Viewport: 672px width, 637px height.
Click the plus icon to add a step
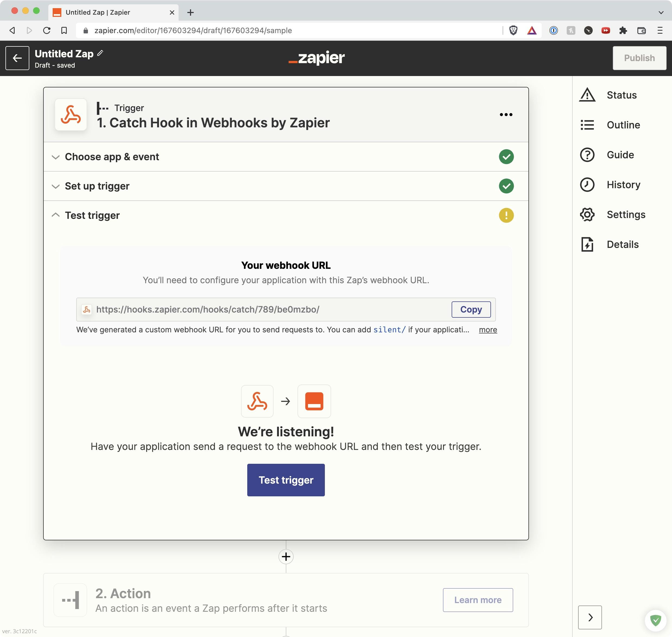286,557
